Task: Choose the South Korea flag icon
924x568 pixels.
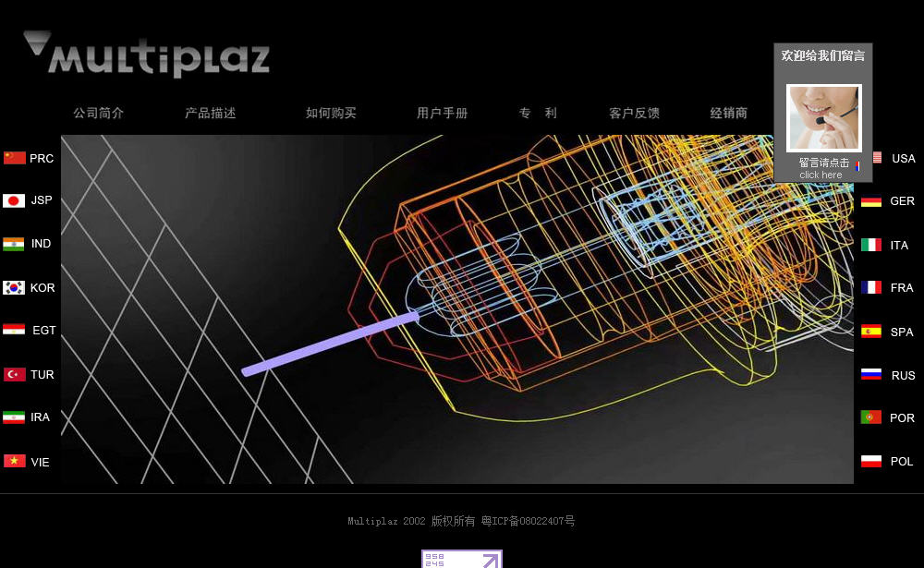Action: tap(14, 287)
